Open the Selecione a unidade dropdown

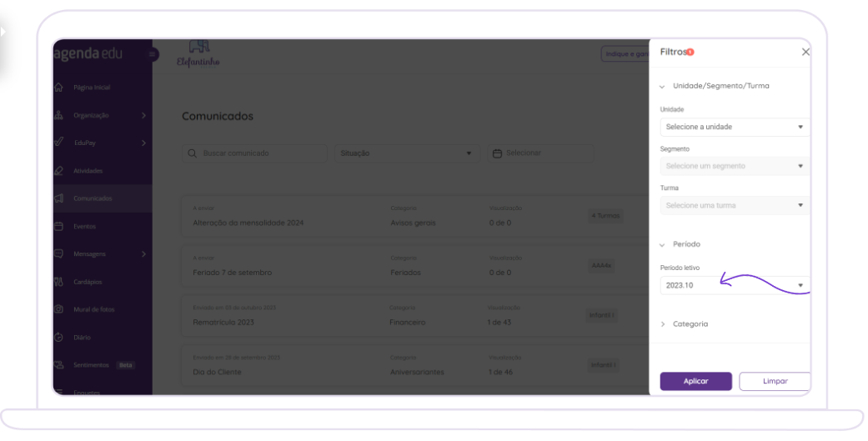[x=735, y=127]
